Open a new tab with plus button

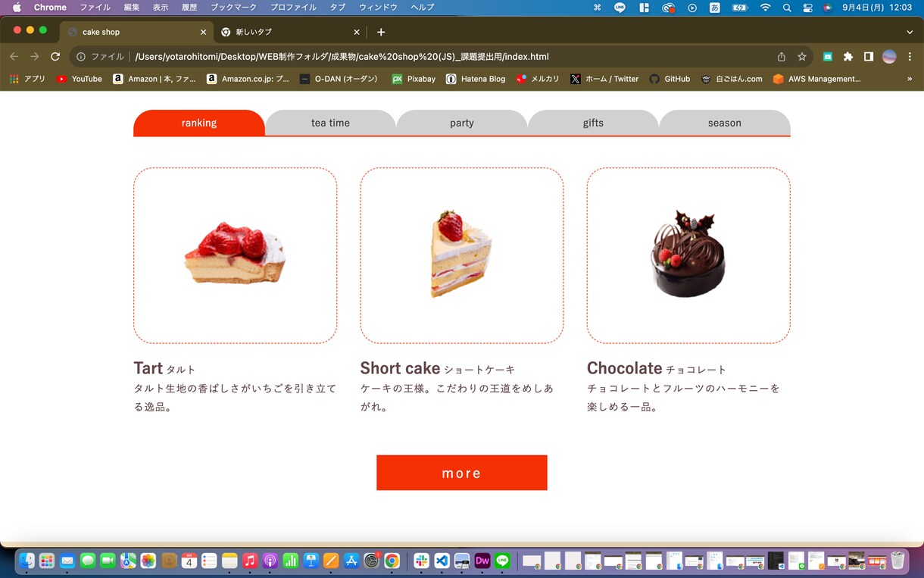tap(381, 32)
